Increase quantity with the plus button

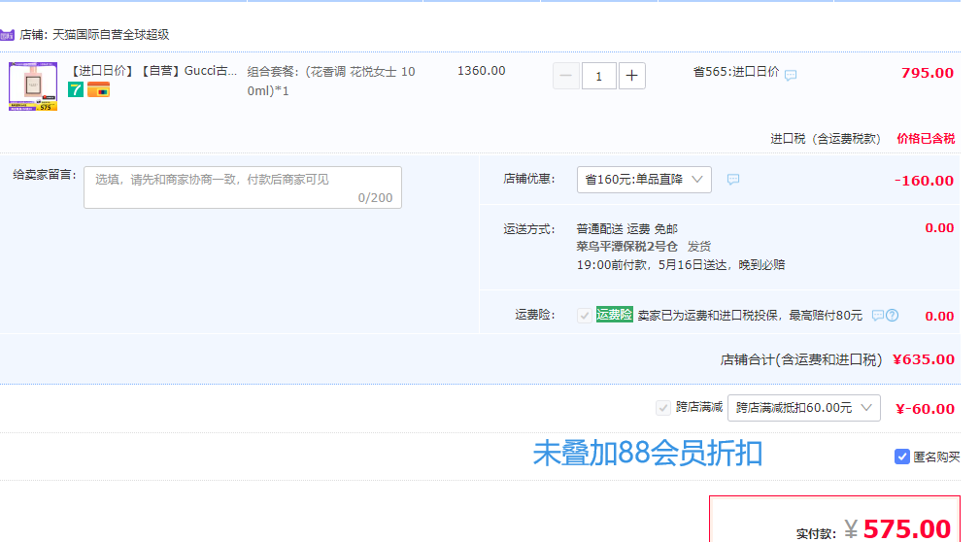click(x=632, y=76)
